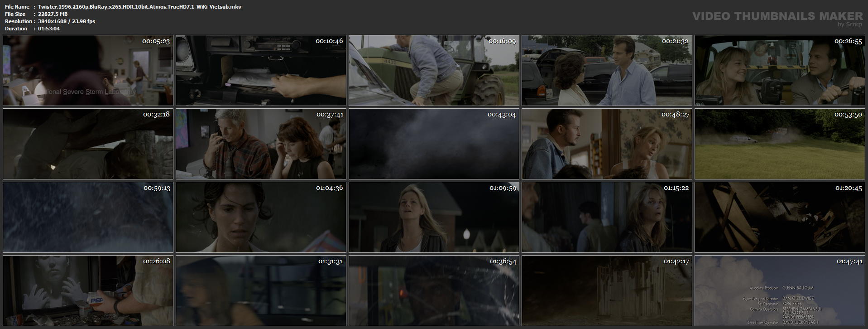The width and height of the screenshot is (868, 329).
Task: Click the 'Duration' label
Action: click(x=16, y=29)
